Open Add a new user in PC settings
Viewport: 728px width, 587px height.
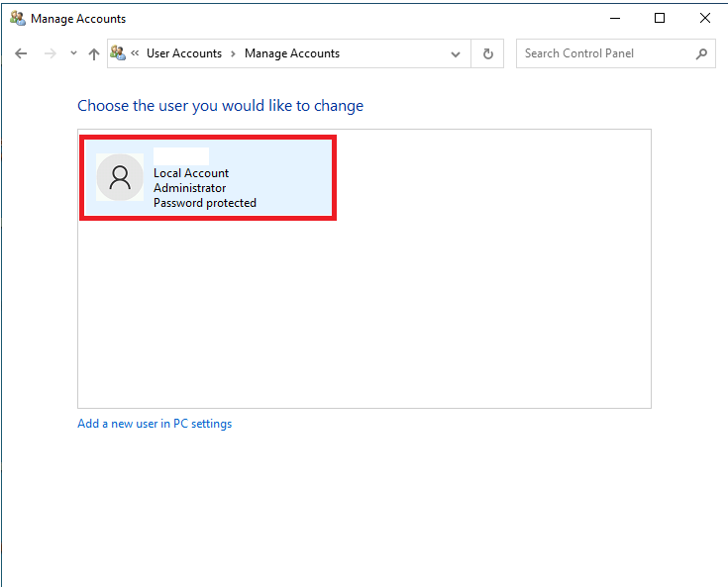pyautogui.click(x=155, y=424)
